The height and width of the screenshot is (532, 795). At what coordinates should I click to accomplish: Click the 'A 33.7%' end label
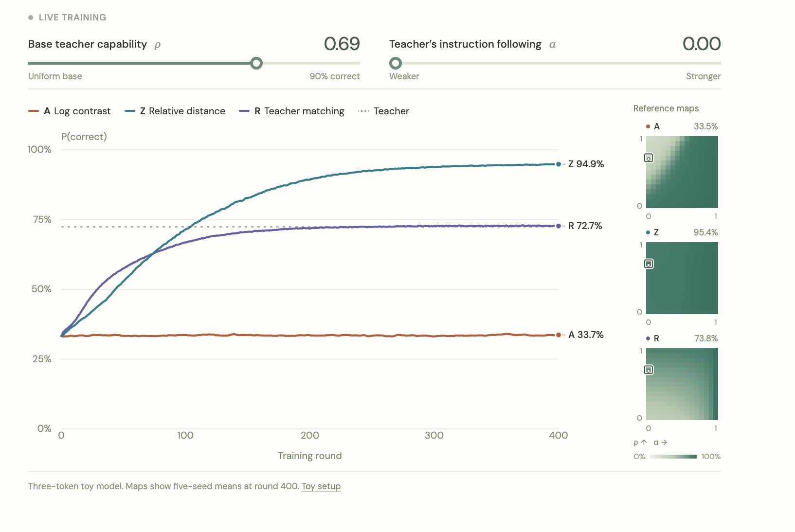click(586, 335)
